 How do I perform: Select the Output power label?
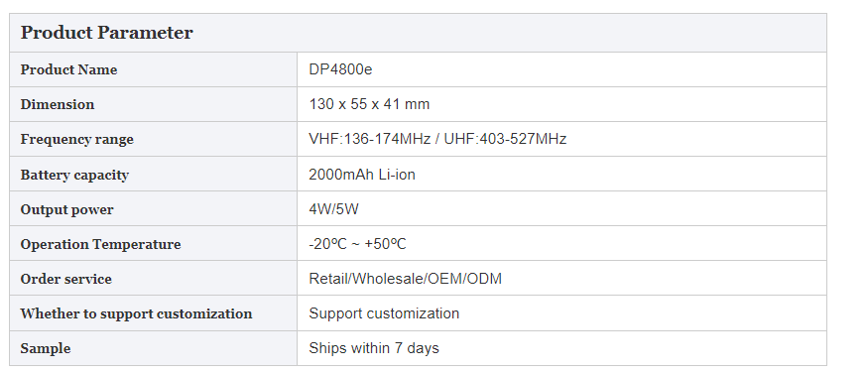coord(67,209)
